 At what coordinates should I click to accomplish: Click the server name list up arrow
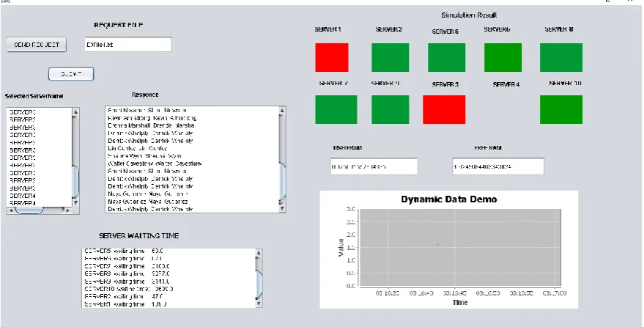click(75, 111)
